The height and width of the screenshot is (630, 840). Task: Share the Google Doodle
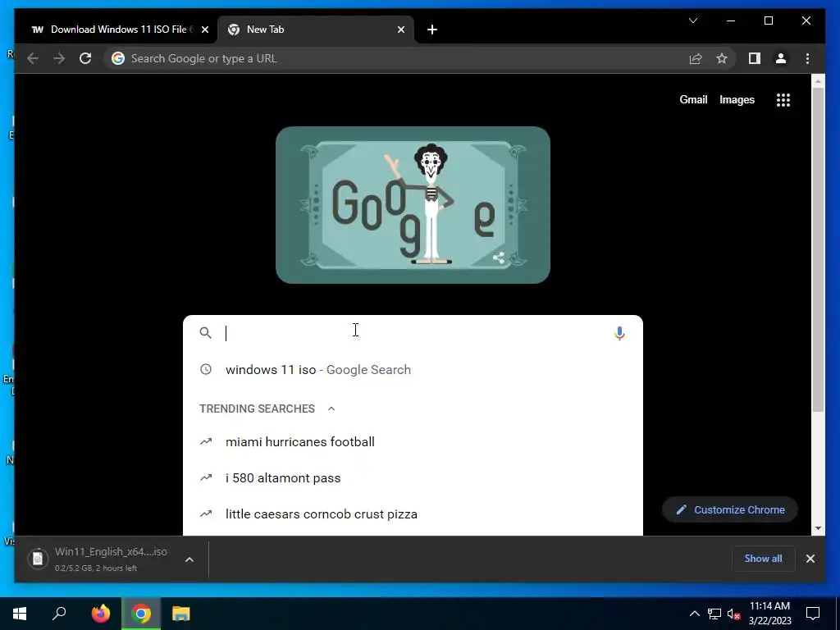pos(498,258)
